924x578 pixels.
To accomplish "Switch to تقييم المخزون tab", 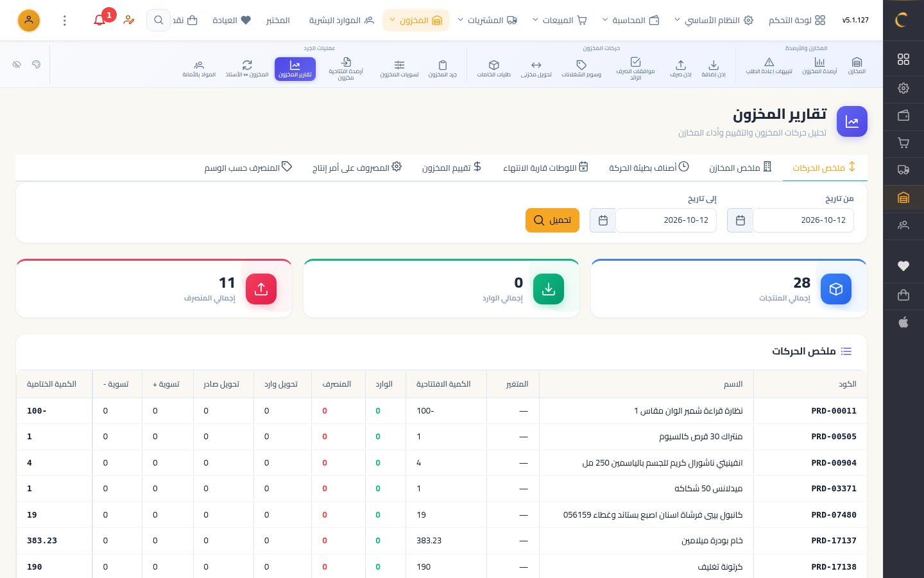I will pos(452,168).
